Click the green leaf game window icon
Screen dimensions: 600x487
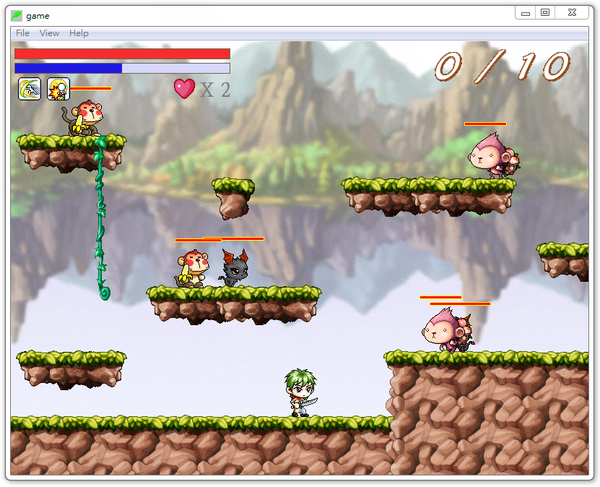click(16, 16)
